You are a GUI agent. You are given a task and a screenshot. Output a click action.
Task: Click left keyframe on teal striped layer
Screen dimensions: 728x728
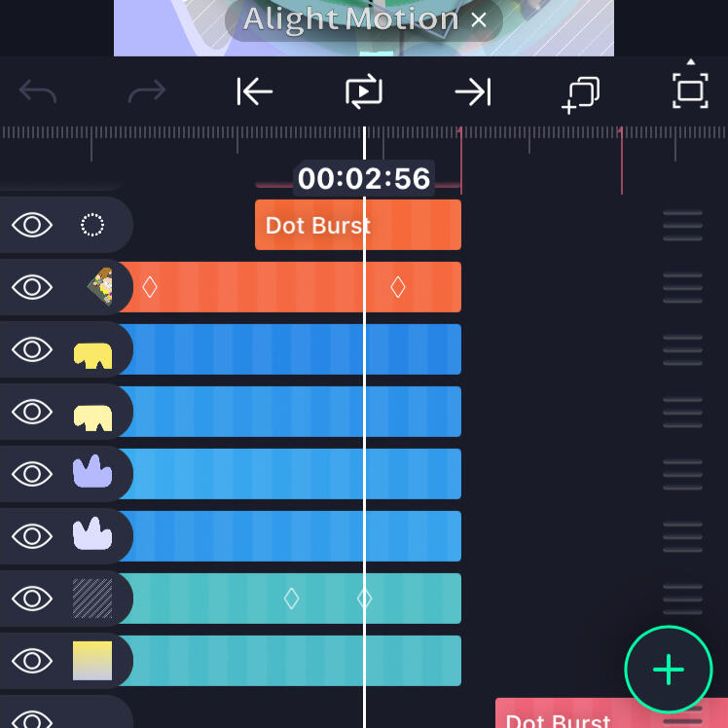pos(291,599)
